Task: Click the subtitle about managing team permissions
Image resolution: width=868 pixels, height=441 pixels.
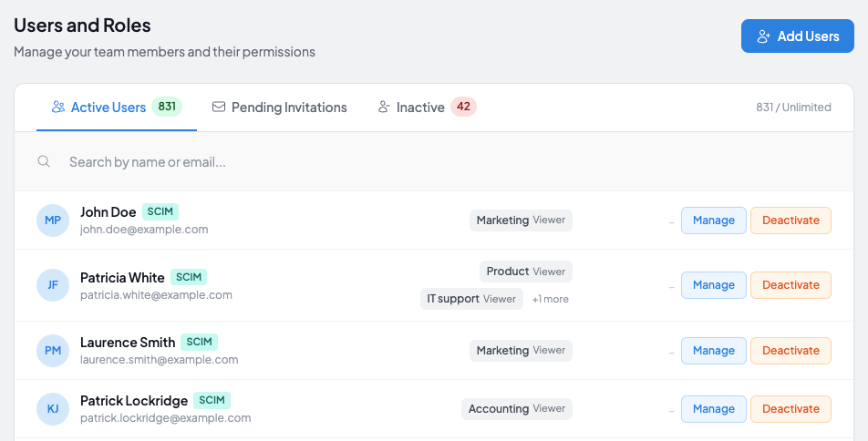Action: coord(164,52)
